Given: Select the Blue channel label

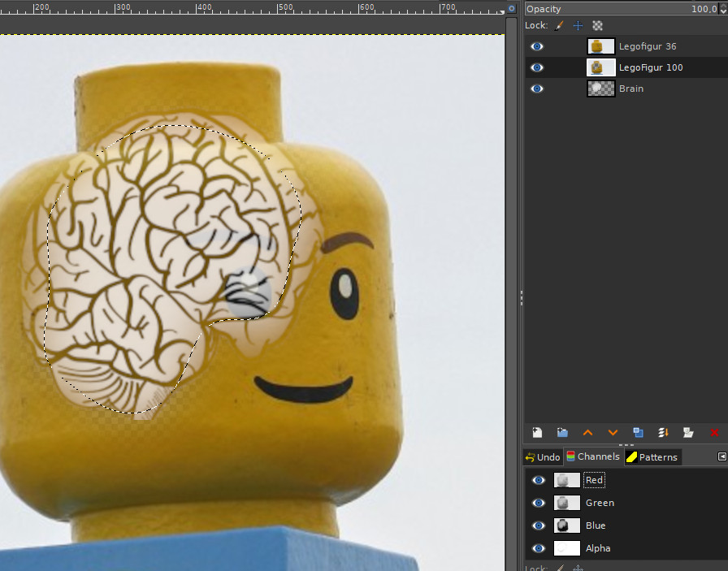Looking at the screenshot, I should tap(596, 526).
